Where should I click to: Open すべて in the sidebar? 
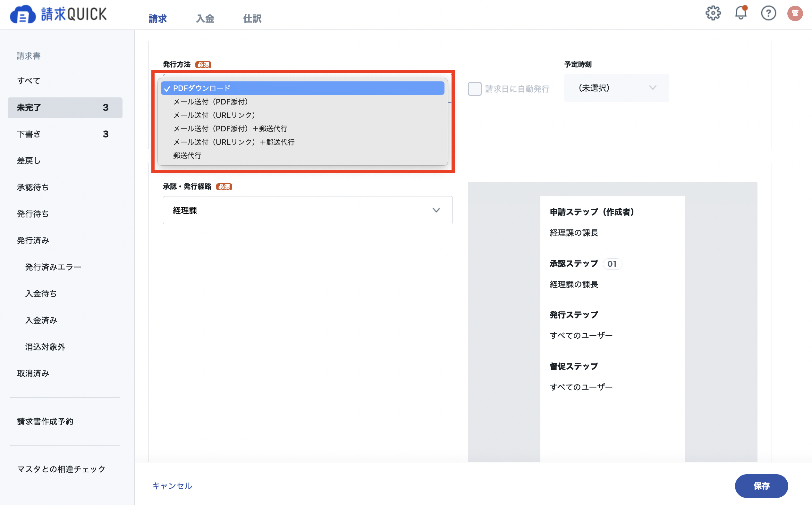coord(65,81)
